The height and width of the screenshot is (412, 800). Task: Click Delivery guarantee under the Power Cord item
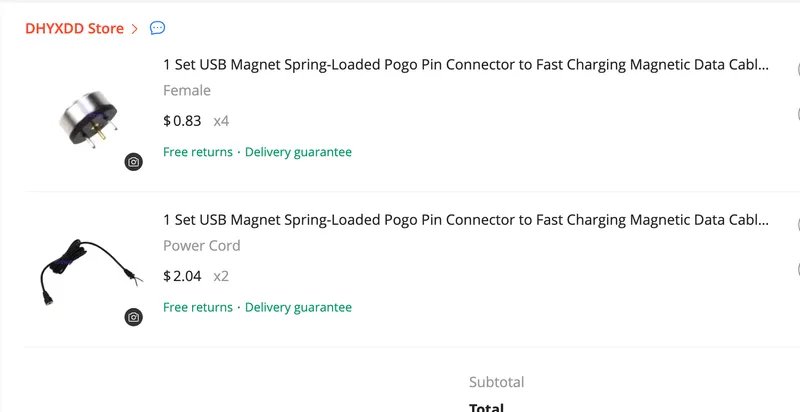click(298, 307)
